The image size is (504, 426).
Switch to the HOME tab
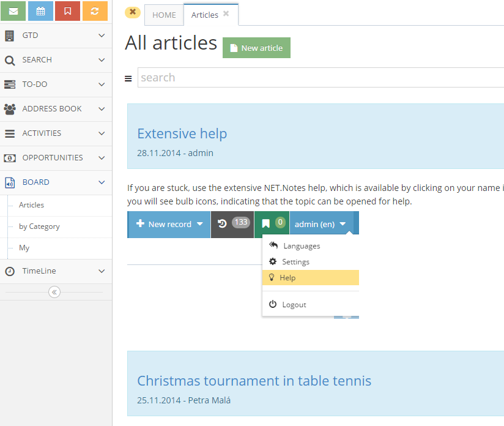pyautogui.click(x=165, y=15)
